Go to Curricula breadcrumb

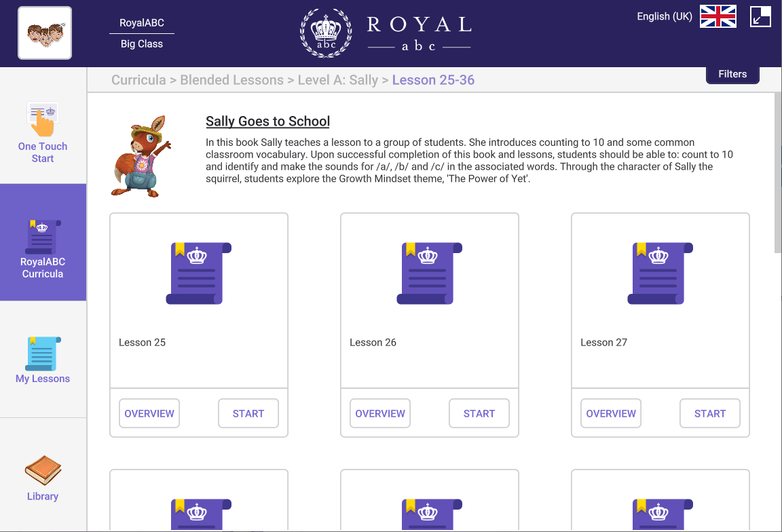[138, 80]
